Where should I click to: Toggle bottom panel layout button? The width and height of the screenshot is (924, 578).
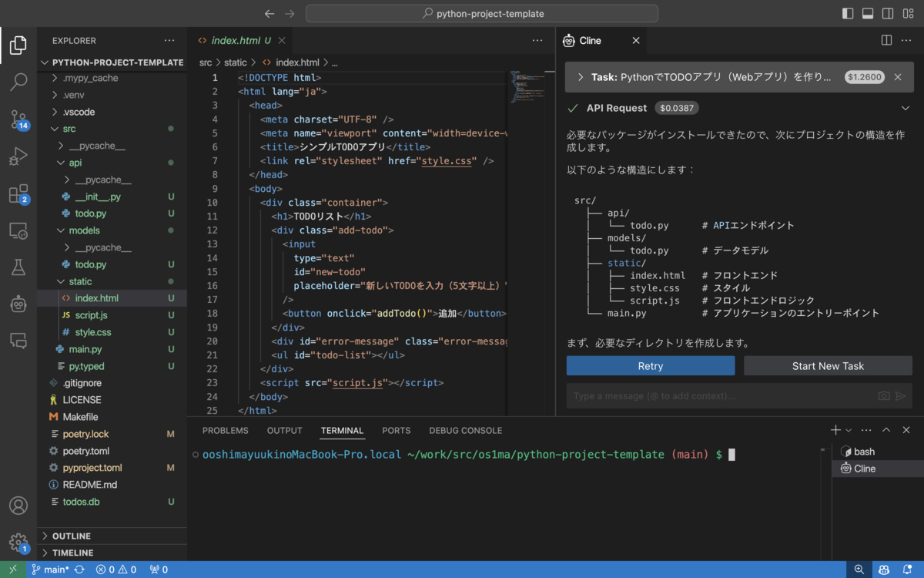point(868,13)
